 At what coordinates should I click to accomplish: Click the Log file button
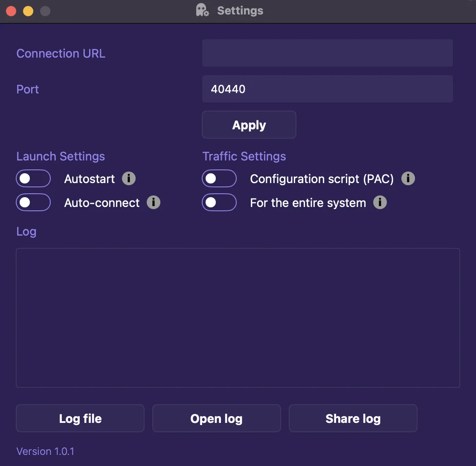(80, 419)
